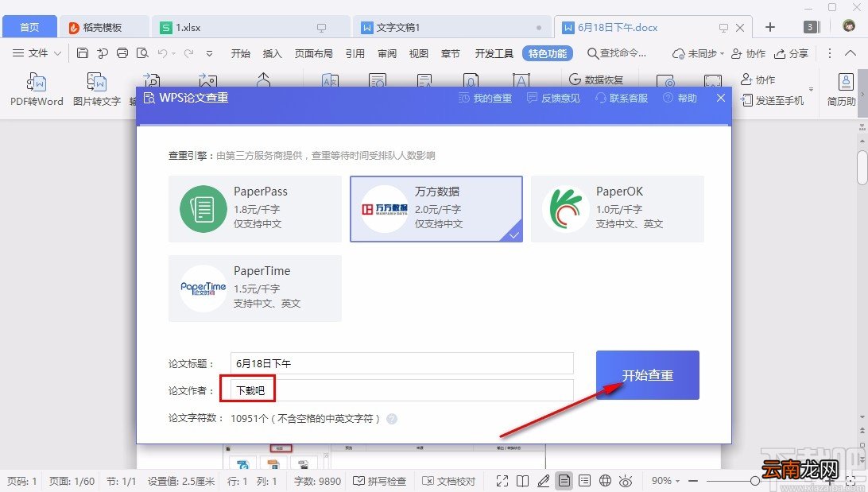Switch to writing mode pen icon
This screenshot has height=492, width=868.
[x=544, y=481]
